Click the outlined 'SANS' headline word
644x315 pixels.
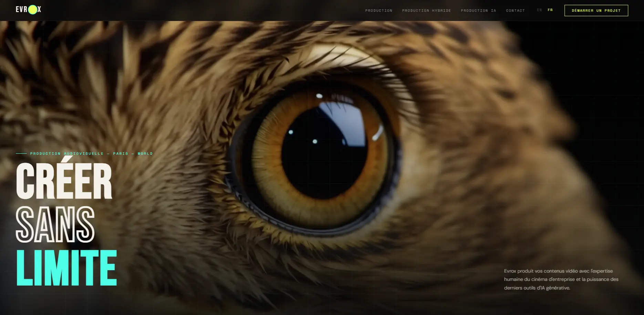click(x=55, y=224)
